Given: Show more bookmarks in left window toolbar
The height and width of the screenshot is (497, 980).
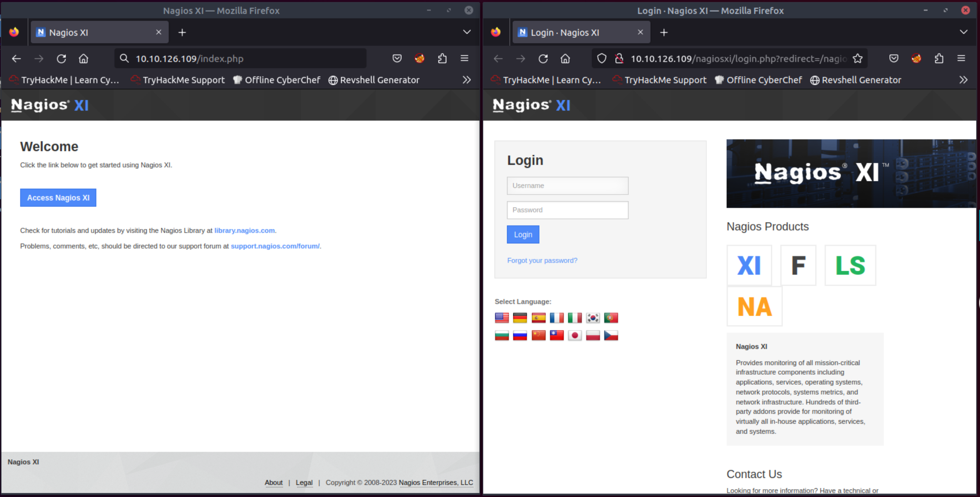Looking at the screenshot, I should pyautogui.click(x=467, y=80).
